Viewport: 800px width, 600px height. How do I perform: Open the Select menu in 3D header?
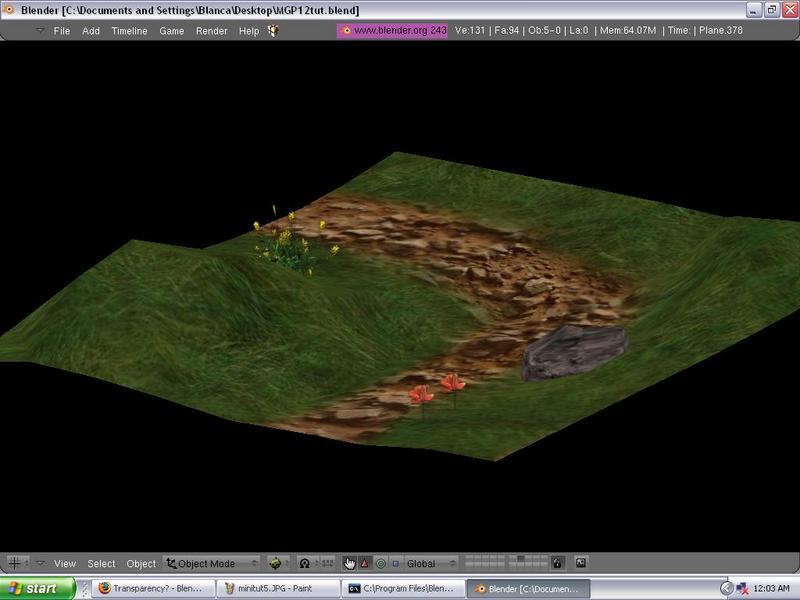point(101,563)
